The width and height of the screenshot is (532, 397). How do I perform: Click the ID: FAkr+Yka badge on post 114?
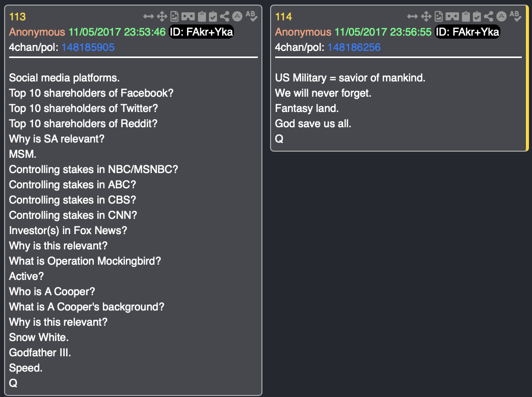467,32
